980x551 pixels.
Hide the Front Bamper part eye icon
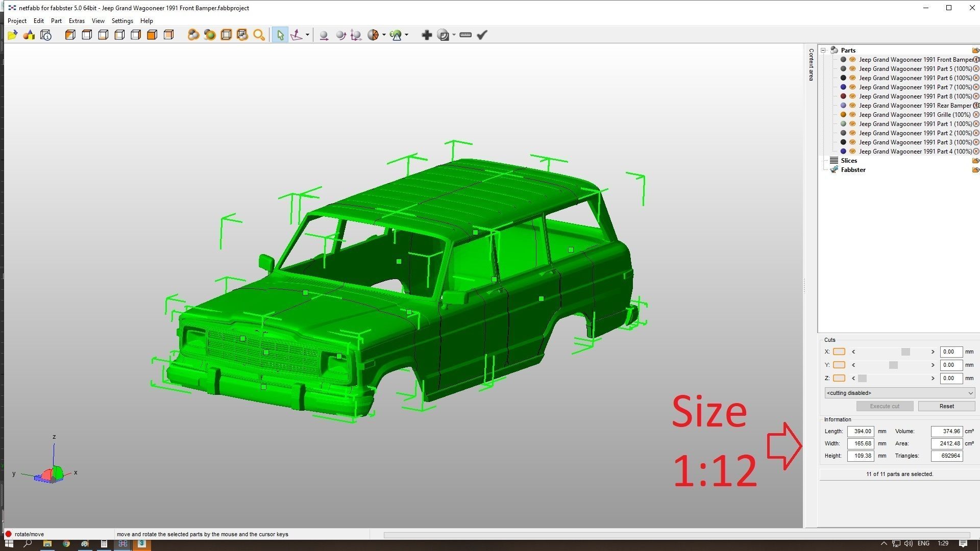click(x=852, y=60)
